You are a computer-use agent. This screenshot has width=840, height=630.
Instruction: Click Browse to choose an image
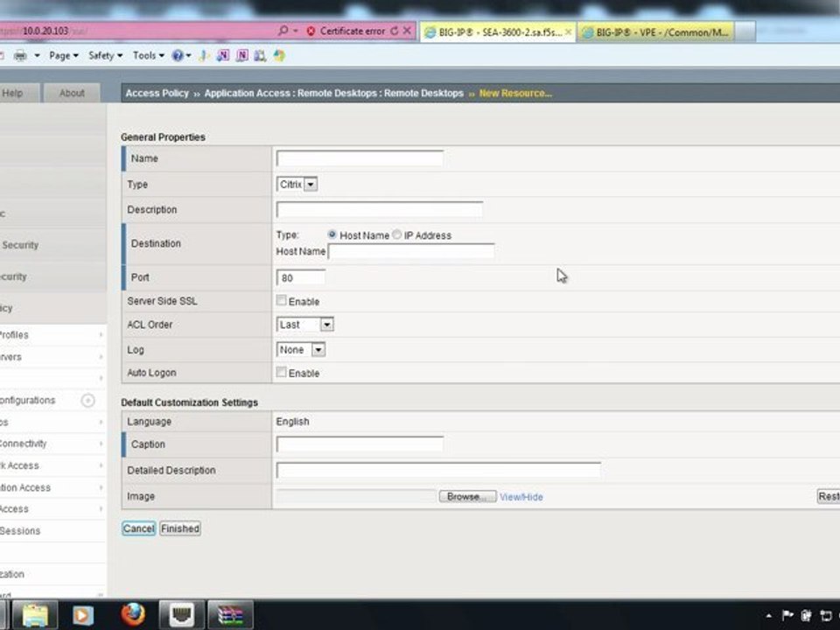tap(467, 497)
